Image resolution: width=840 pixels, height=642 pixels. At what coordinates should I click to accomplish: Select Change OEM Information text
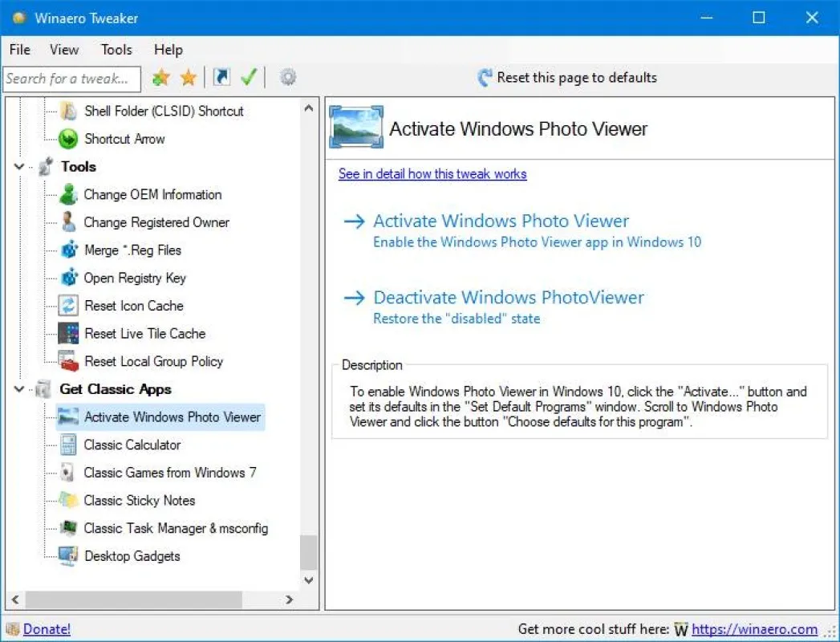152,194
